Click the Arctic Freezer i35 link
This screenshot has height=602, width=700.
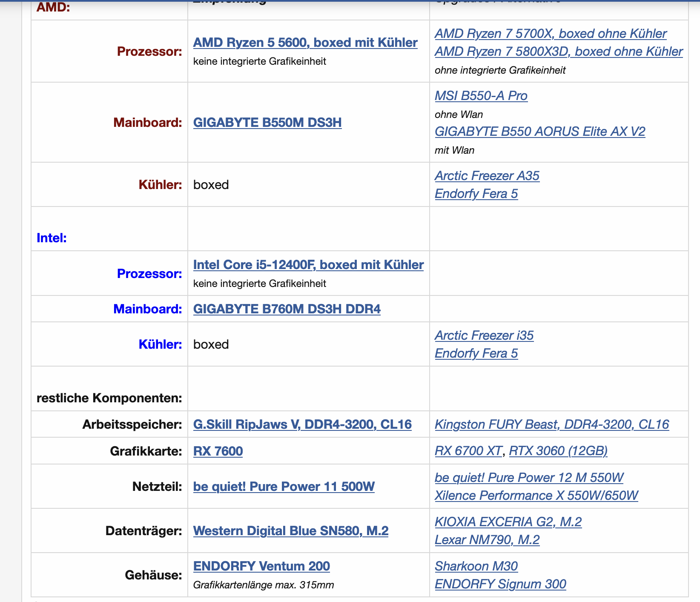click(484, 335)
